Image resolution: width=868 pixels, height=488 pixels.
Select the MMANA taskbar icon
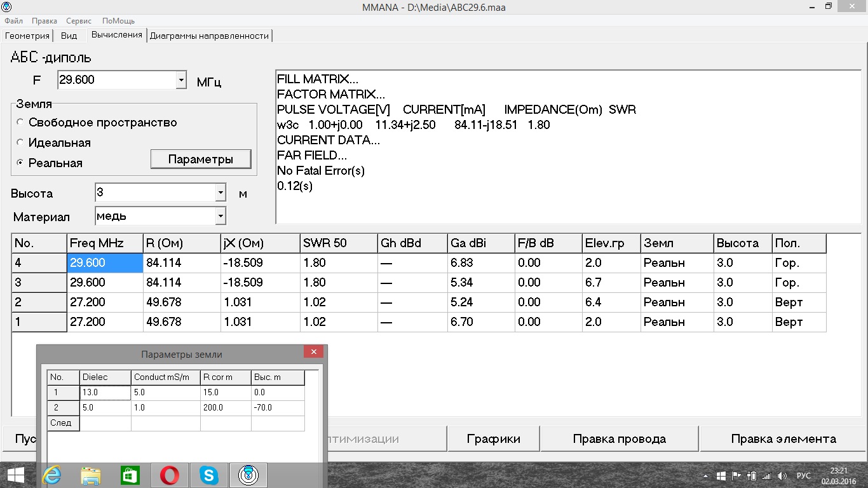[248, 475]
